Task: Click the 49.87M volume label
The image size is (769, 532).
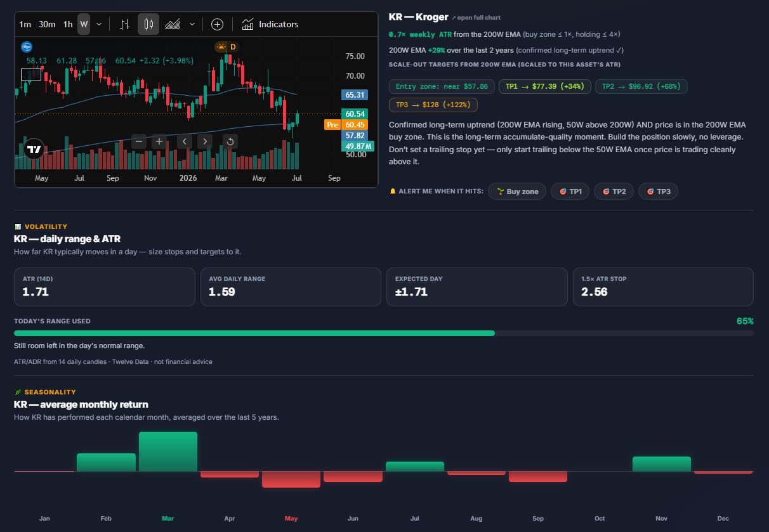Action: (x=358, y=146)
